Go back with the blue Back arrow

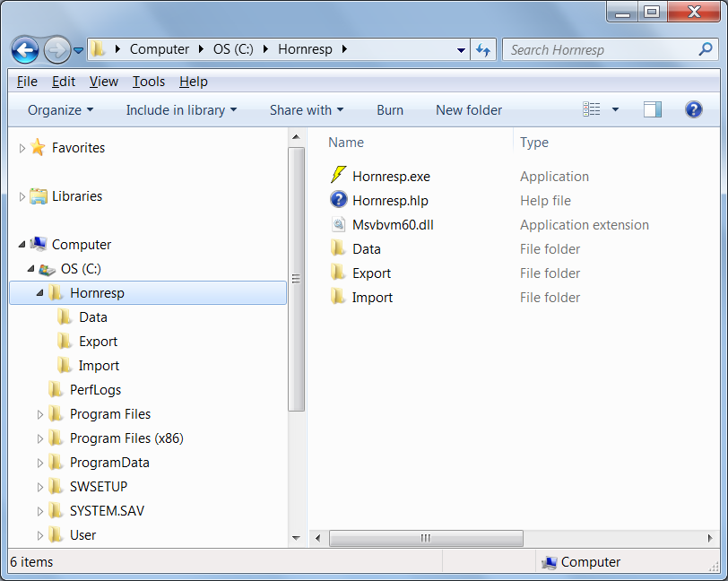[25, 49]
